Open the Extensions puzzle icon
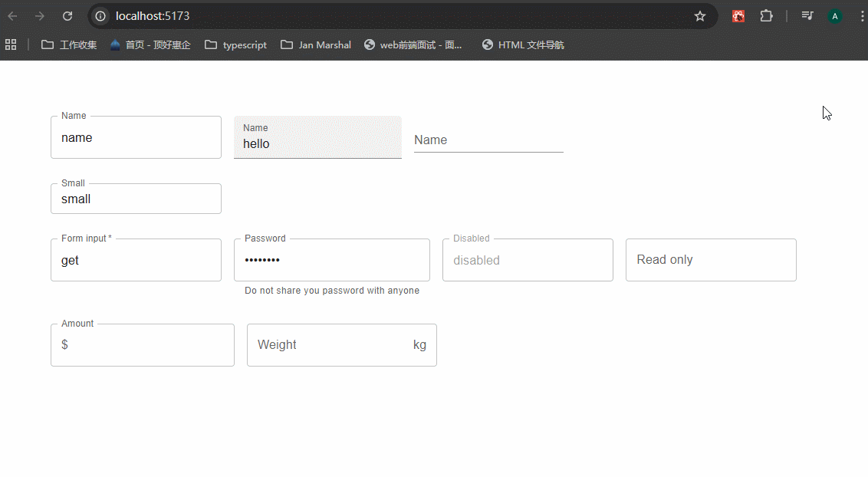The height and width of the screenshot is (477, 868). point(766,16)
